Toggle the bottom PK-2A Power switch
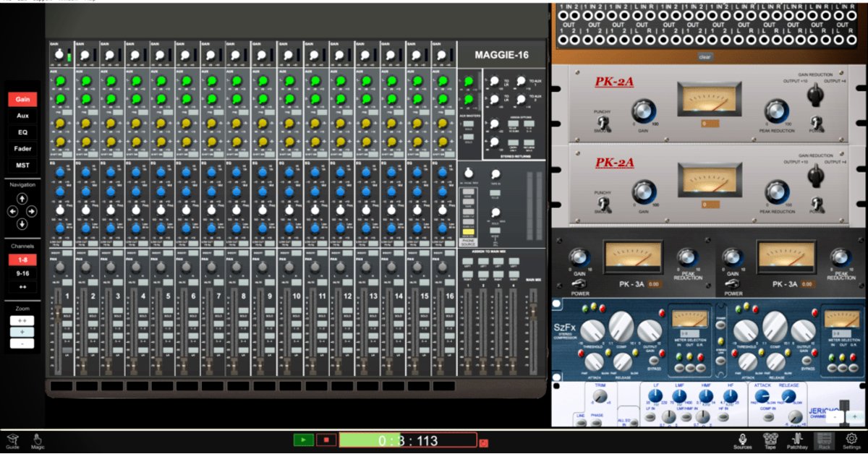Viewport: 868px width, 454px height. pyautogui.click(x=818, y=203)
